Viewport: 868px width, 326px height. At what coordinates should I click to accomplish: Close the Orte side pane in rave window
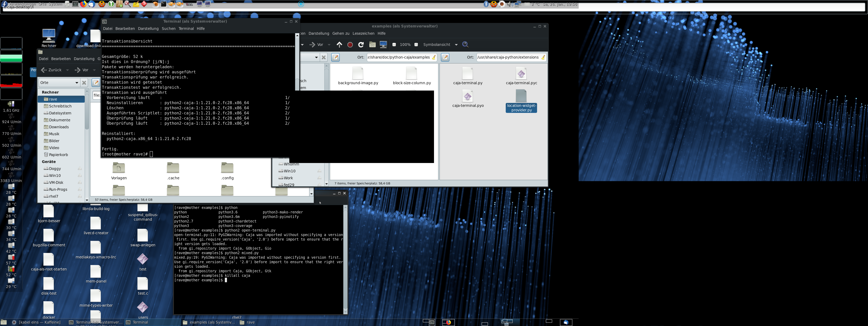(84, 83)
